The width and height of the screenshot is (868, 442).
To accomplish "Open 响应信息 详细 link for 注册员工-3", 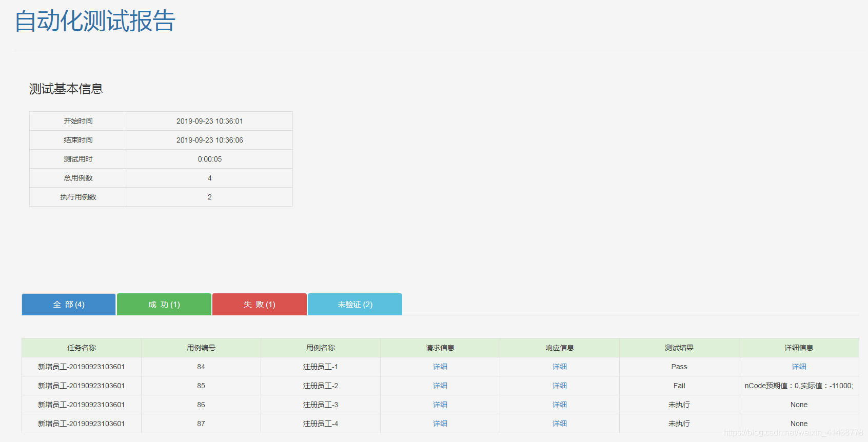I will point(560,405).
